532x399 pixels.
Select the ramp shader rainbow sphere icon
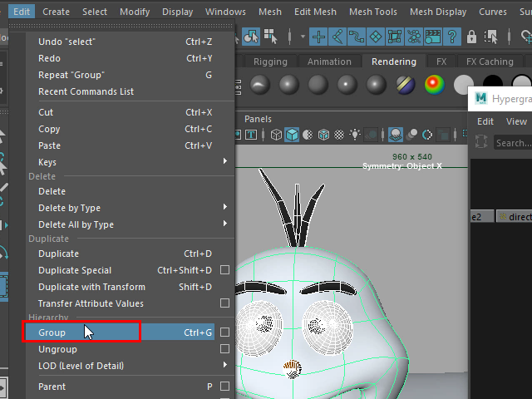click(434, 84)
